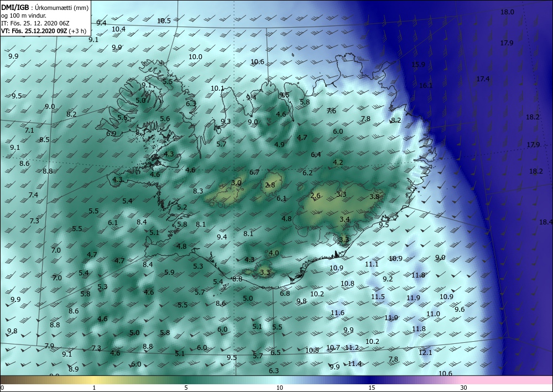The height and width of the screenshot is (392, 553).
Task: Click the 6.8 value on the map
Action: click(x=285, y=293)
